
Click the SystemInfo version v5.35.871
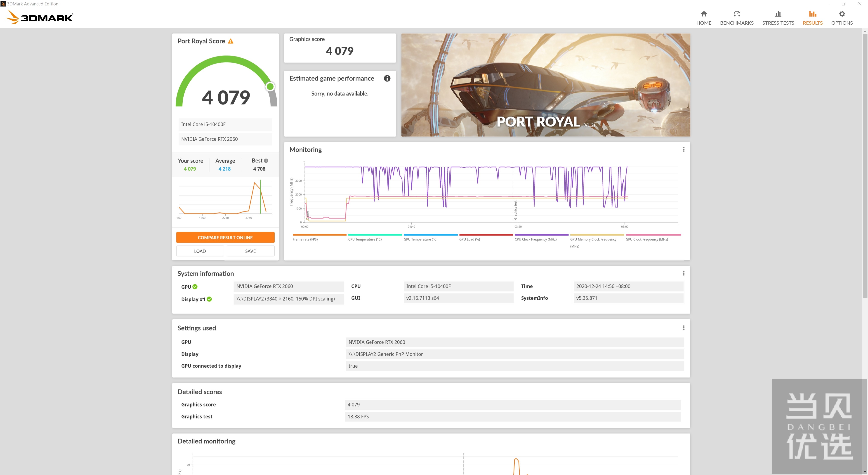pos(628,298)
